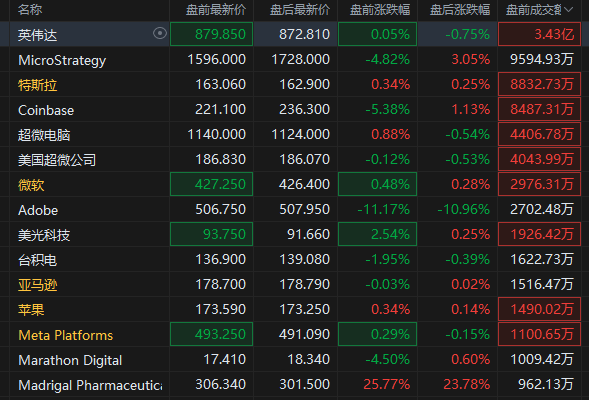Open the dropdown arrow on 盘前成交额 header
The width and height of the screenshot is (589, 400).
[x=569, y=9]
